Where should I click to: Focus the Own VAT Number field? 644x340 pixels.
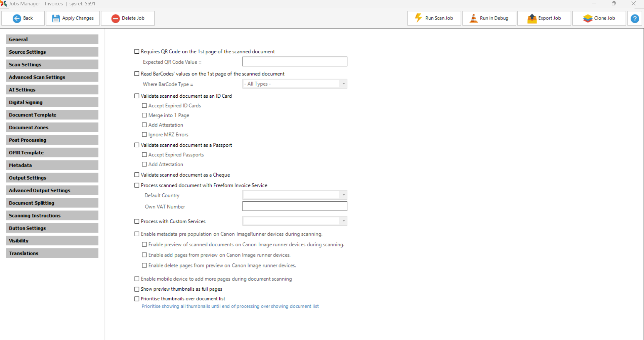[295, 206]
